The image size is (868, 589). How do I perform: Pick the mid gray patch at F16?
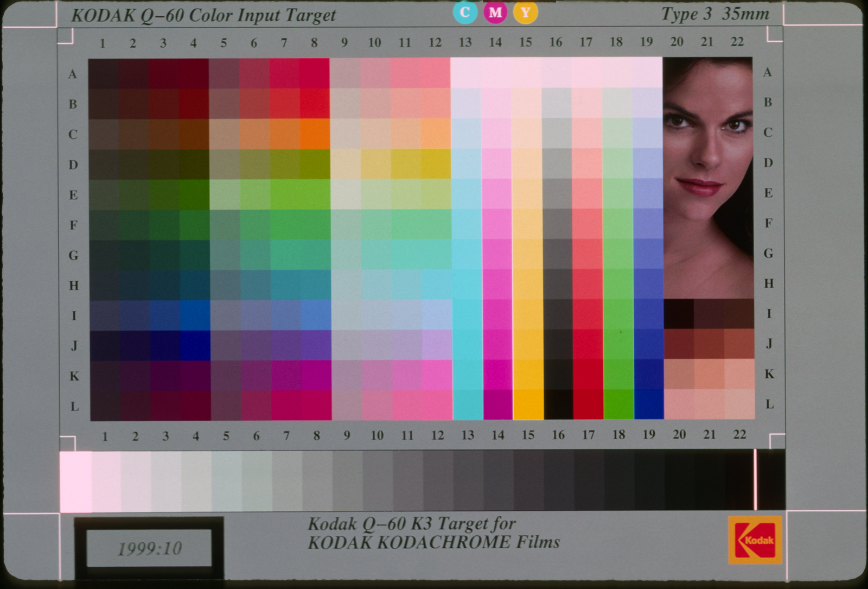[557, 224]
